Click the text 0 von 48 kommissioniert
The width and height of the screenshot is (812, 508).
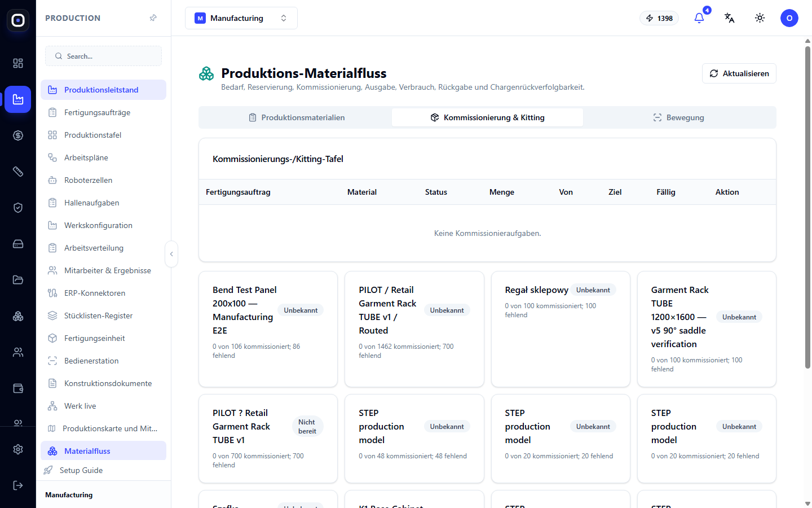[x=395, y=456]
